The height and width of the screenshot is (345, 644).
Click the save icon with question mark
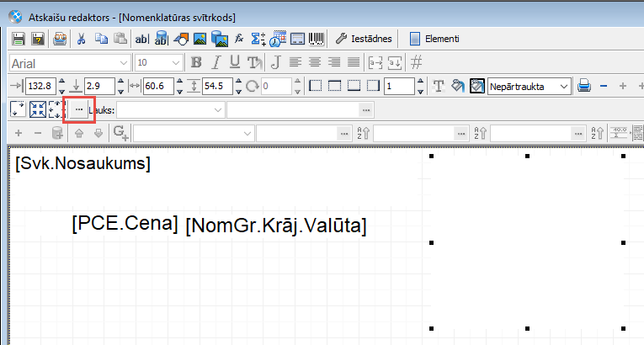pos(38,39)
